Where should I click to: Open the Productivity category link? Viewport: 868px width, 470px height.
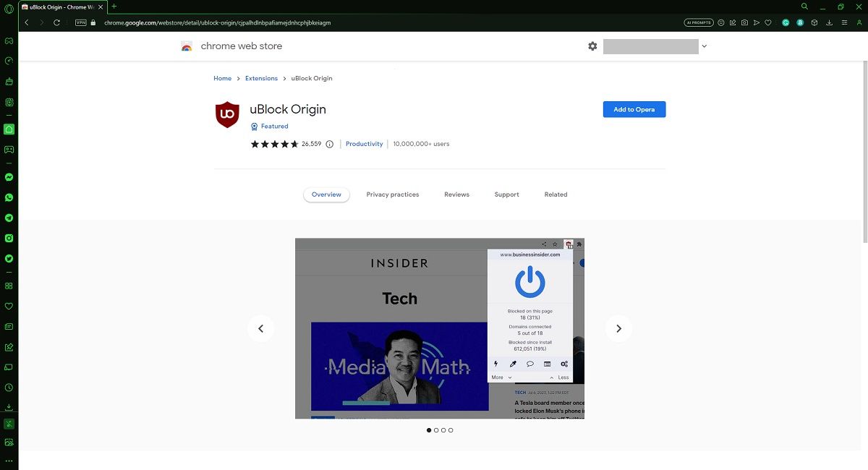point(364,143)
